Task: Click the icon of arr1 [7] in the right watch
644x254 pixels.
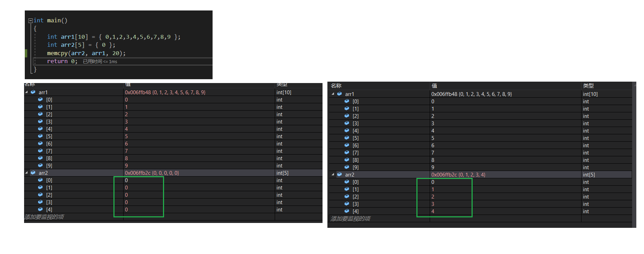Action: pyautogui.click(x=347, y=152)
